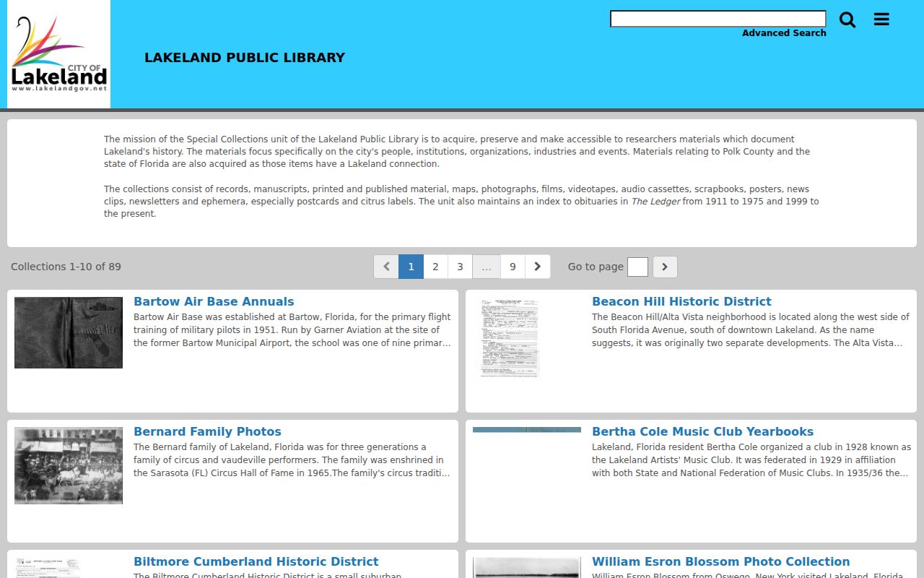Click the LAKELAND PUBLIC LIBRARY heading

click(245, 58)
